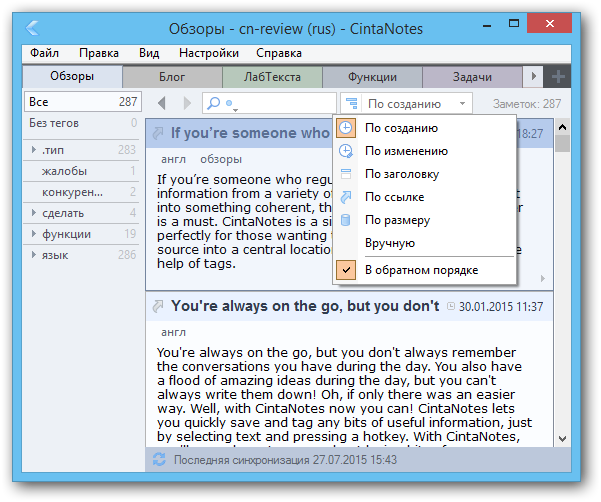This screenshot has height=502, width=601.
Task: Click the small clock icon before 30.01.2015
Action: tap(451, 306)
